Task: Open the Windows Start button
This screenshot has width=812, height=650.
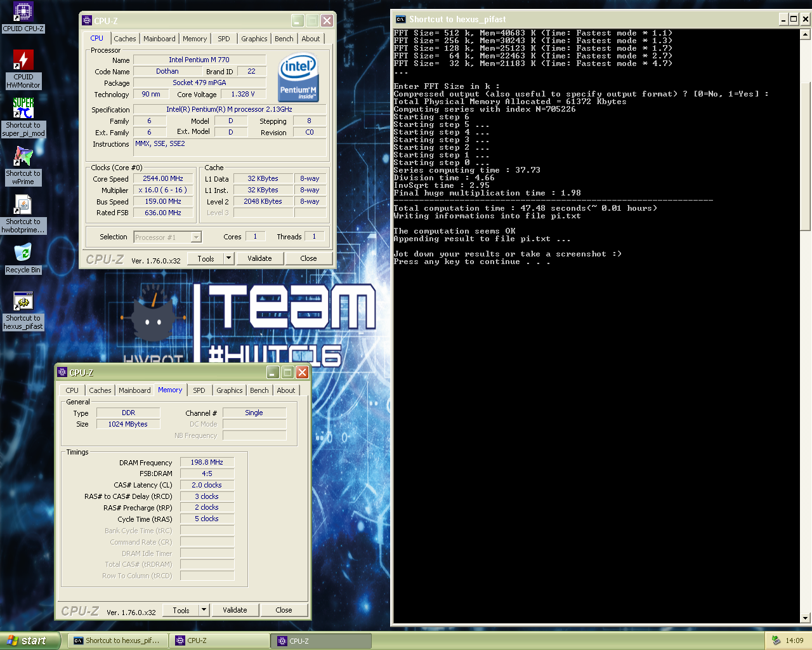Action: tap(30, 640)
